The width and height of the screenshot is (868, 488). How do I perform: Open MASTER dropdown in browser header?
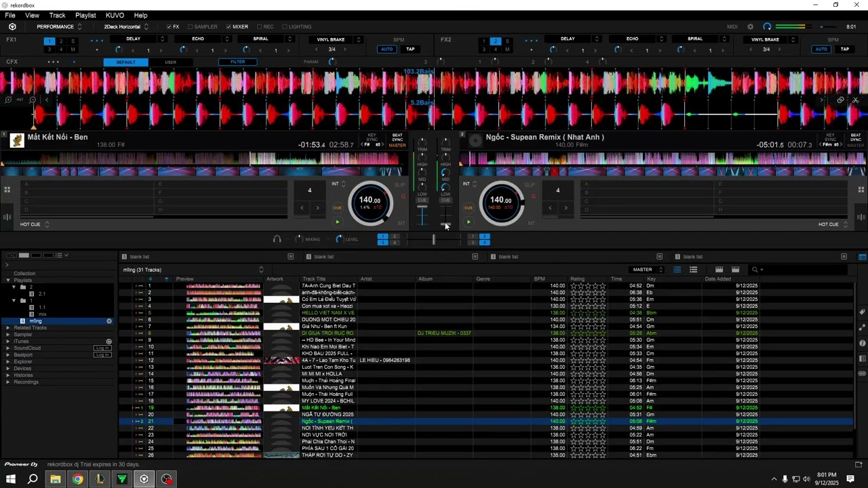click(x=648, y=270)
